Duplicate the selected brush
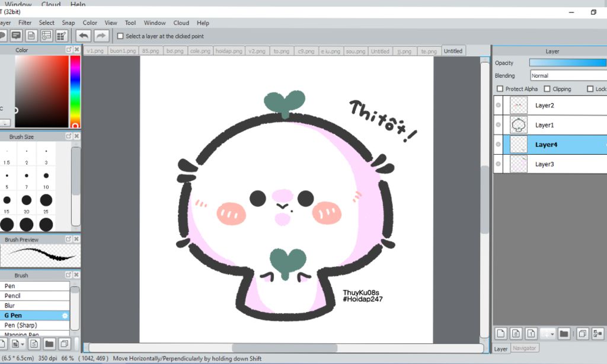 click(65, 344)
